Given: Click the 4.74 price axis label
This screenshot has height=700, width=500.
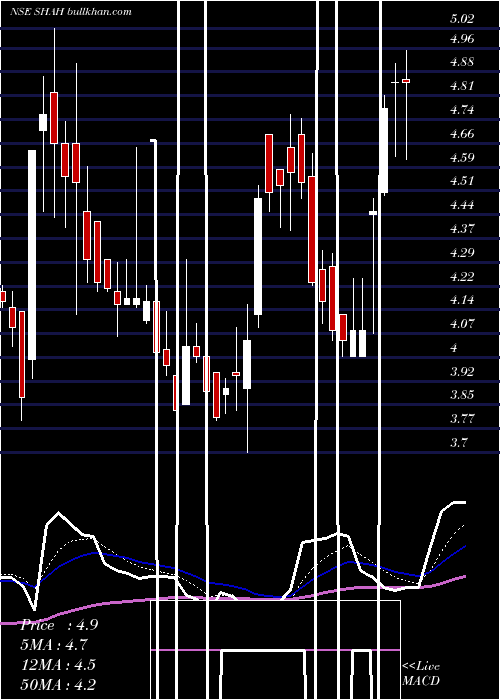Looking at the screenshot, I should 462,110.
